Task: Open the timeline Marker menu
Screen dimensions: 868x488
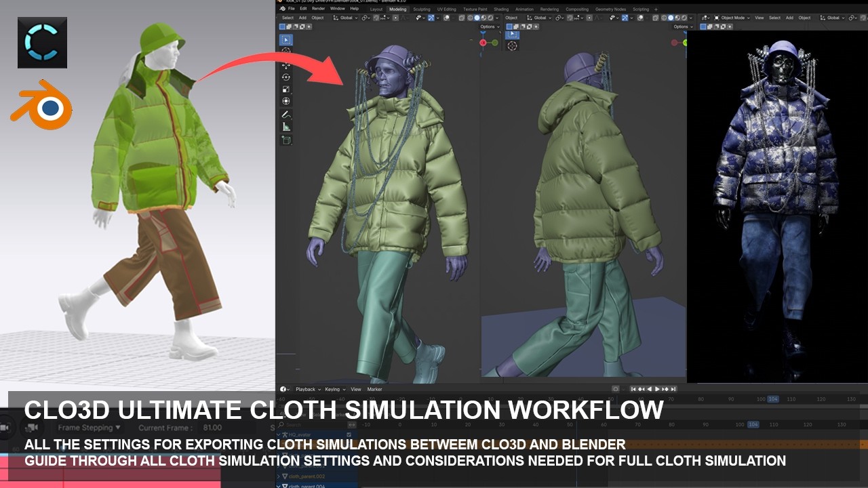Action: click(x=375, y=389)
